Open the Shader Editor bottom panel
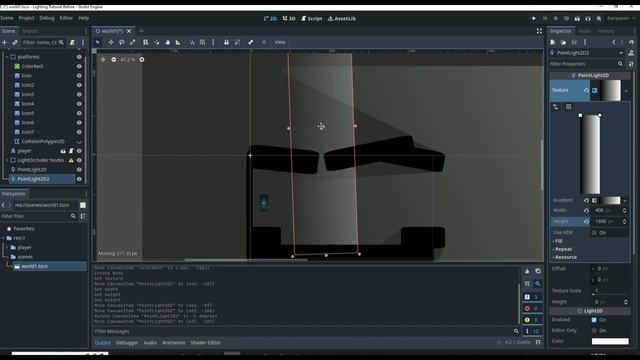 (x=205, y=342)
